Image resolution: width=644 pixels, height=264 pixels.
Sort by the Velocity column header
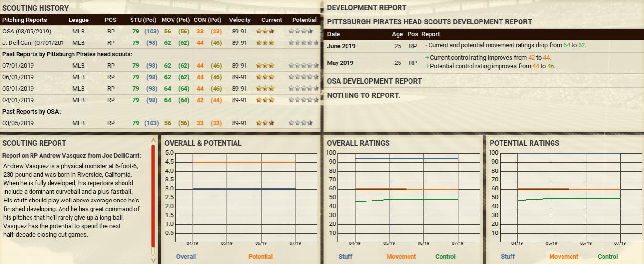pos(239,20)
